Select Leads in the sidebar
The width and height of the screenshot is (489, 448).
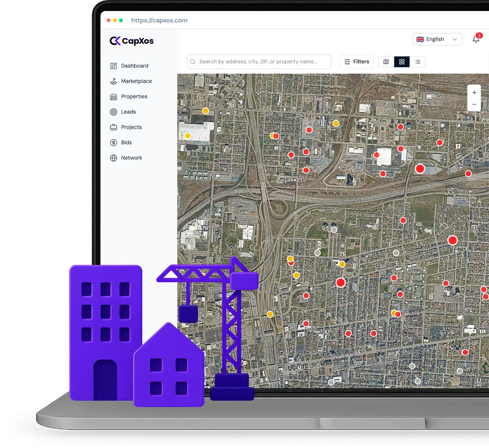click(x=123, y=112)
